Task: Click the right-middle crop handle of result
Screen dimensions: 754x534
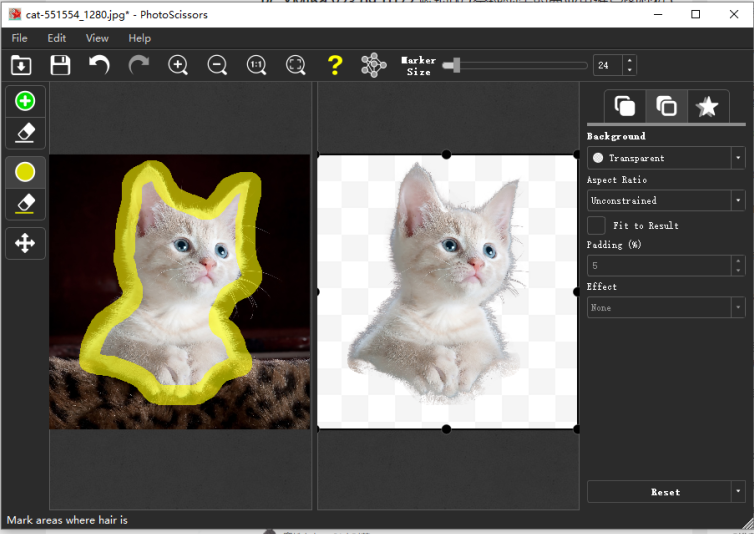Action: [x=577, y=292]
